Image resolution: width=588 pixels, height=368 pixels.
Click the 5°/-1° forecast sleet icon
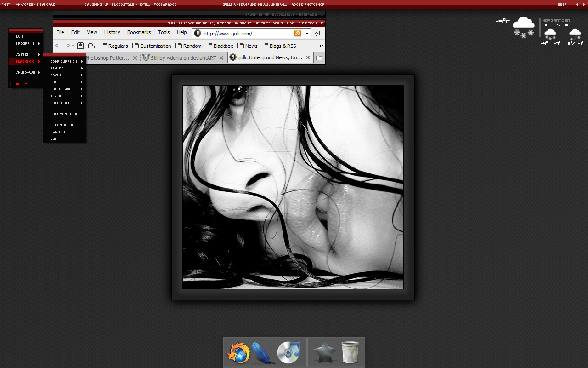pos(575,34)
